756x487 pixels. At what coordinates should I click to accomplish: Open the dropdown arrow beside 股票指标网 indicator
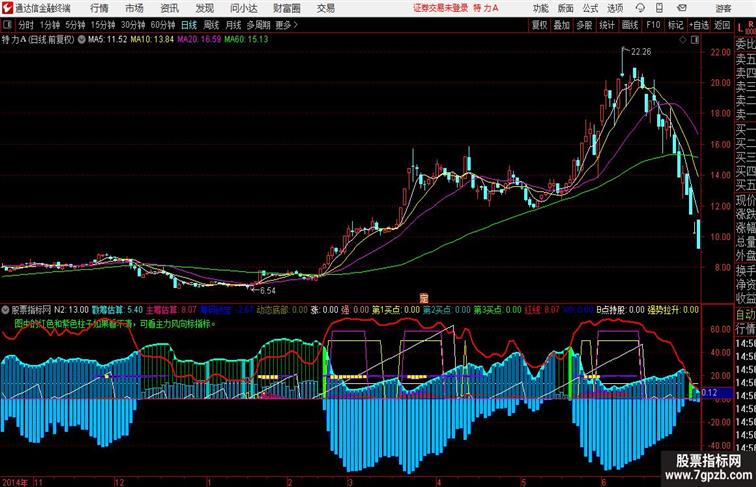pos(6,310)
